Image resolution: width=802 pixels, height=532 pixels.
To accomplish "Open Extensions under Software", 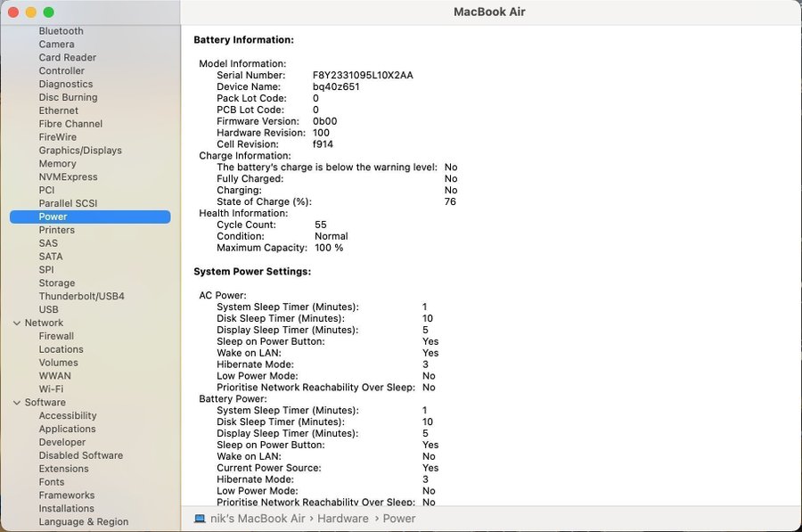I will (x=63, y=469).
